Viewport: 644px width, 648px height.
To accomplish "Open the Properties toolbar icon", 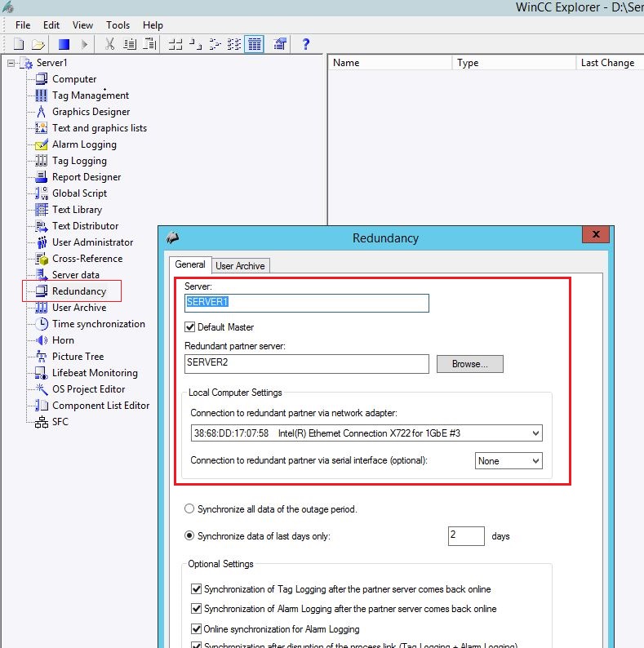I will coord(280,44).
